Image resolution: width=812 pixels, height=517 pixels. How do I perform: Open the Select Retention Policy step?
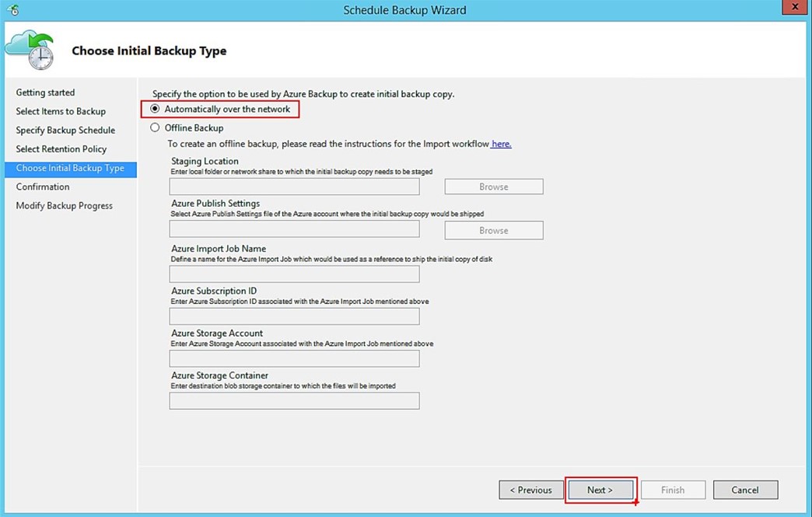(61, 149)
